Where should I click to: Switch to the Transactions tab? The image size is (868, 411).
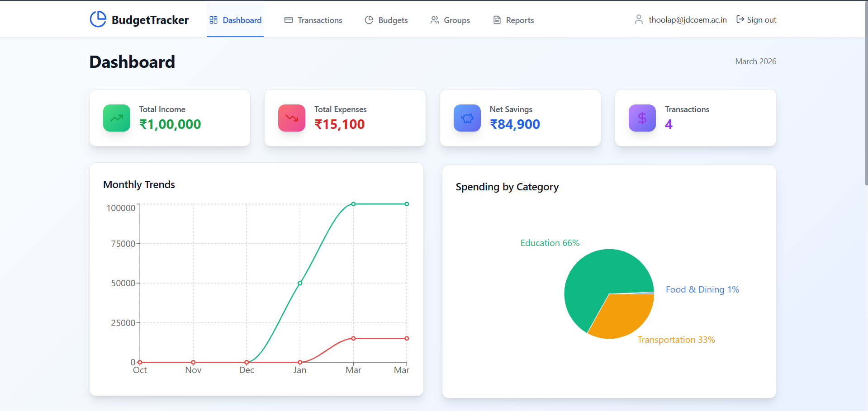319,20
